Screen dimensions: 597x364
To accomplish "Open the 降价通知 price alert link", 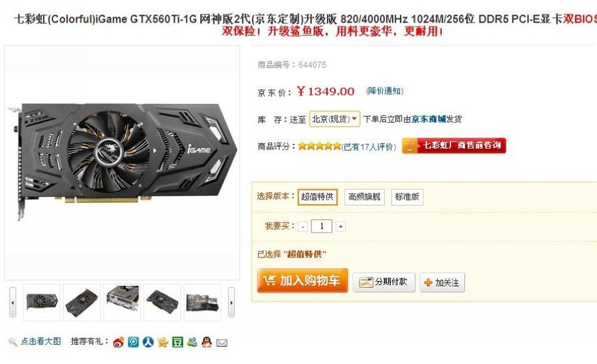I will pos(384,91).
